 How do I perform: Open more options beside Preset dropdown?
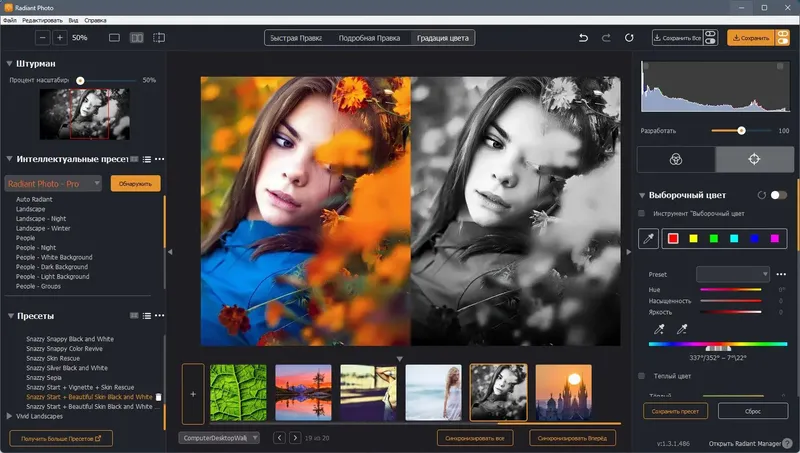pos(781,274)
